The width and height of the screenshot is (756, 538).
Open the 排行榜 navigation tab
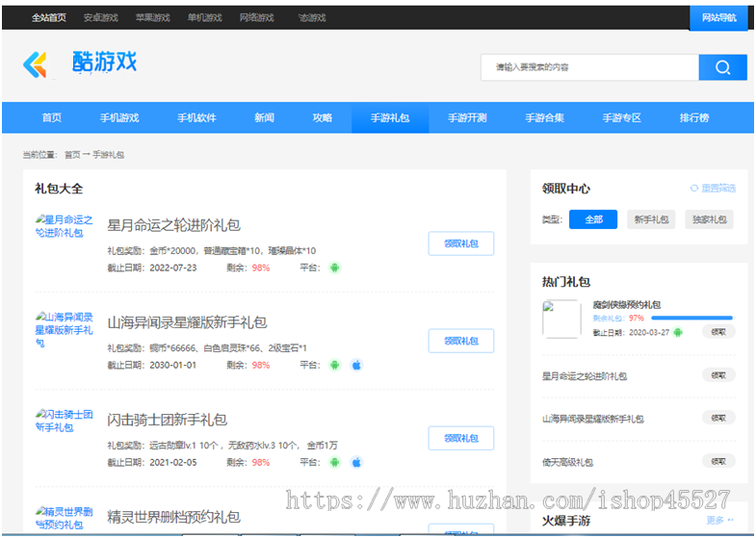click(693, 117)
